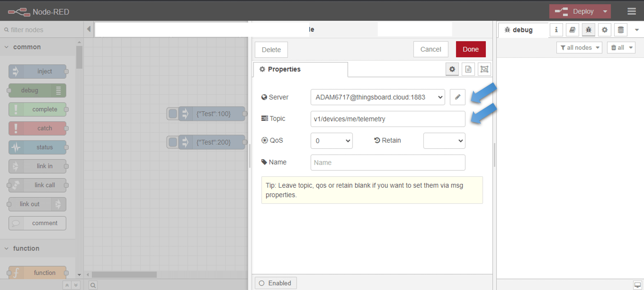The width and height of the screenshot is (644, 290).
Task: Open the help book sidebar icon
Action: coord(572,30)
